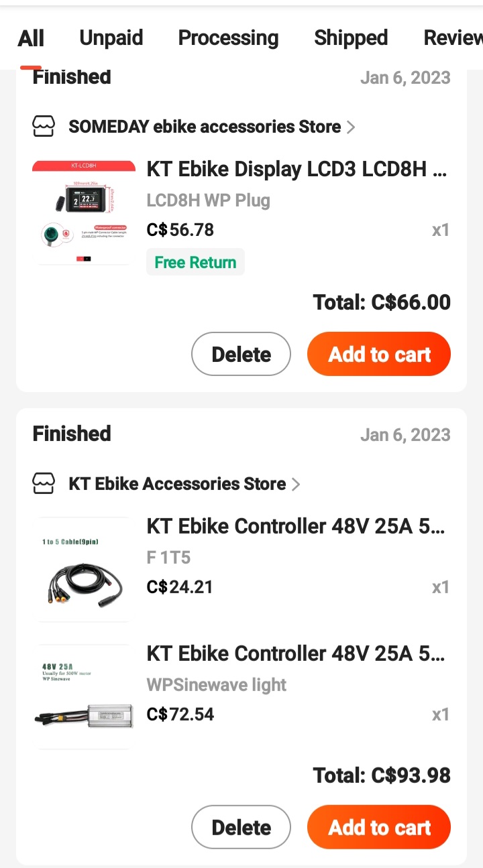This screenshot has height=868, width=483.
Task: Delete the KT Ebike Controller order
Action: pyautogui.click(x=241, y=827)
